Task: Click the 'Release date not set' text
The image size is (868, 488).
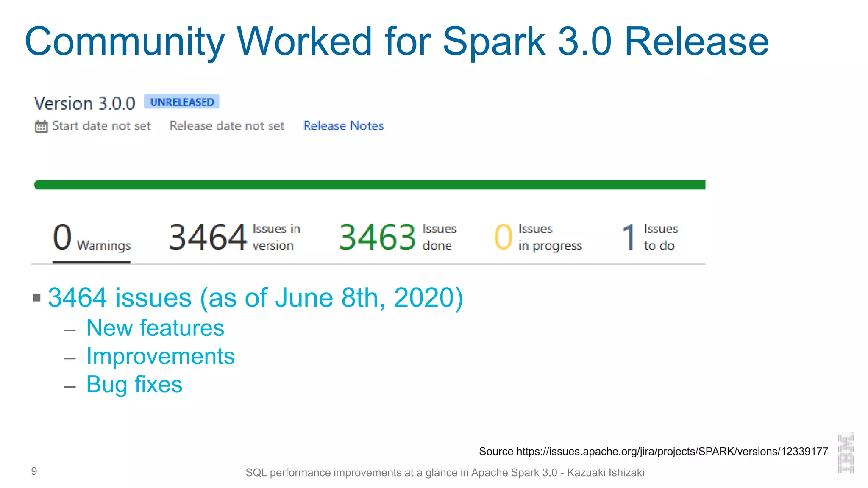Action: (227, 126)
